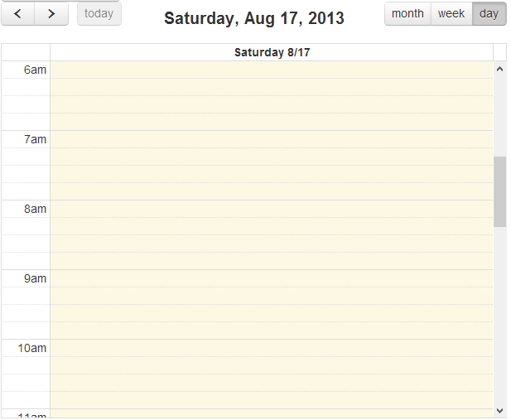Go to the next day arrow

tap(51, 14)
